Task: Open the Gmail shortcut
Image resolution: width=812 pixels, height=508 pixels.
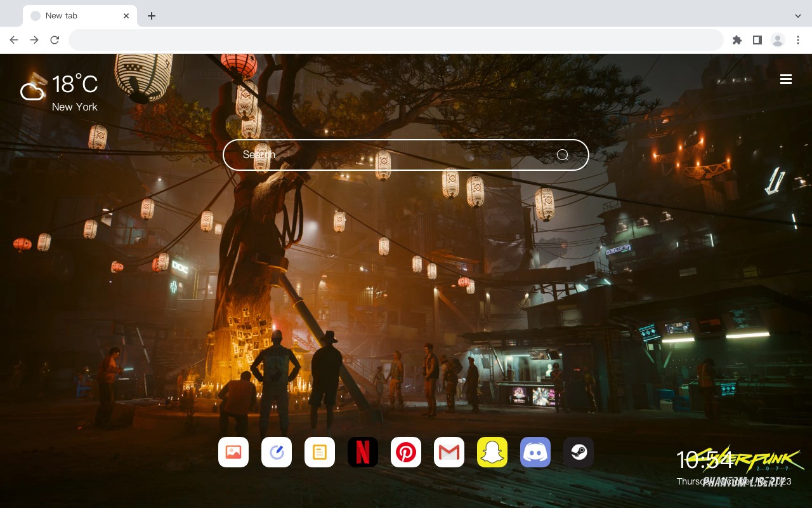Action: 449,452
